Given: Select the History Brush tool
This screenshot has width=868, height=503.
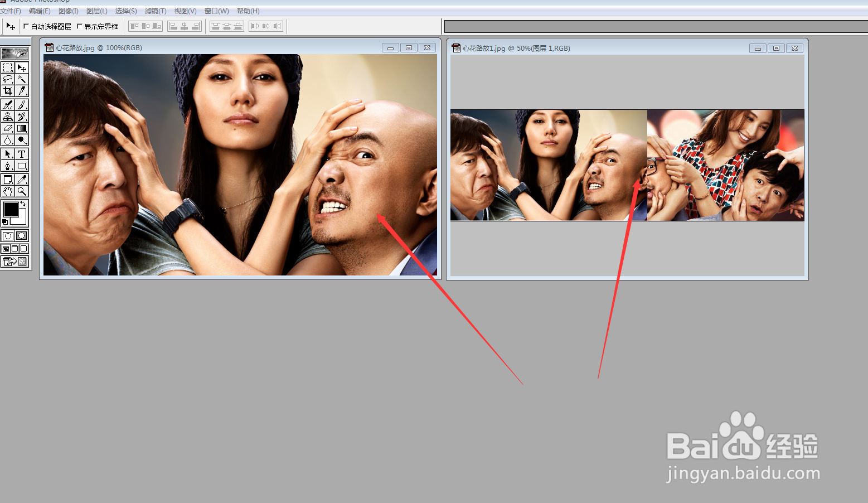Looking at the screenshot, I should pos(22,117).
